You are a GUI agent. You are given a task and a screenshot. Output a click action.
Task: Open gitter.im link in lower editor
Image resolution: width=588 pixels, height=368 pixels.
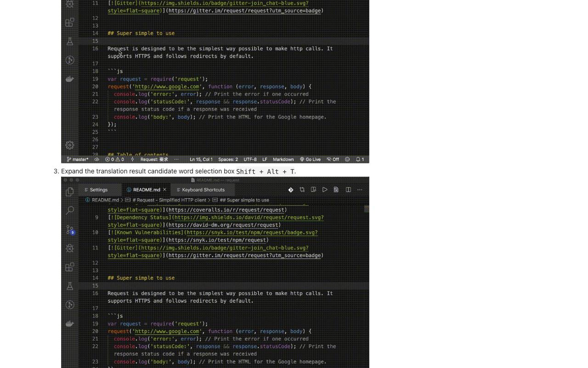pyautogui.click(x=245, y=255)
